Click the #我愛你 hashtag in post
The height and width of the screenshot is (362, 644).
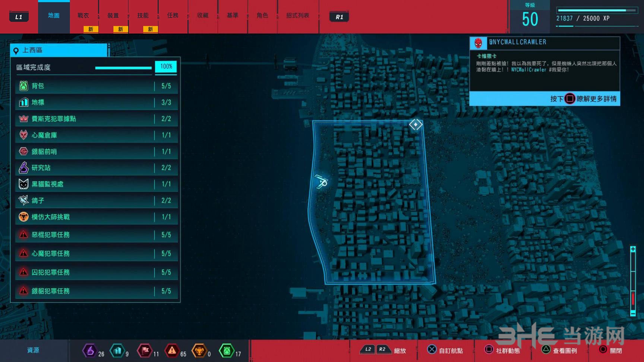coord(559,70)
